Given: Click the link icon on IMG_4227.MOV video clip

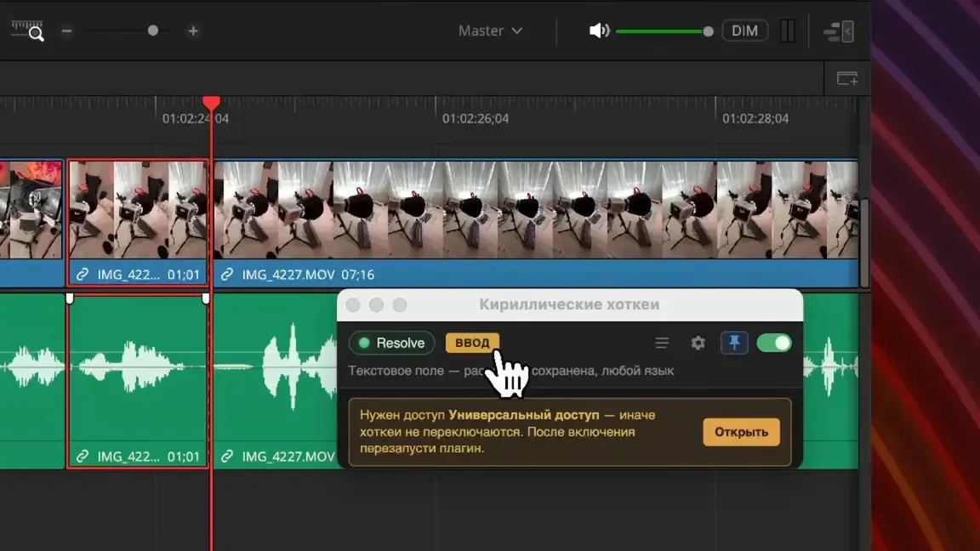Looking at the screenshot, I should [227, 275].
